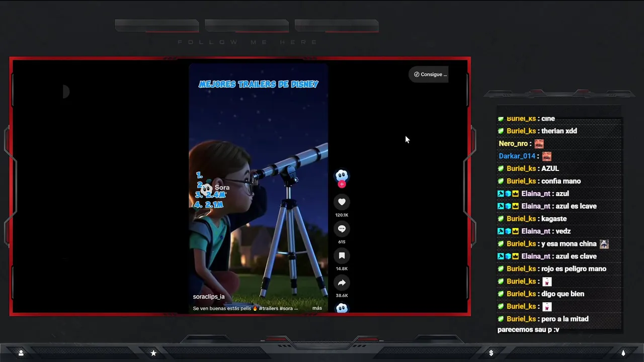
Task: Like the video with the heart icon
Action: (x=342, y=202)
